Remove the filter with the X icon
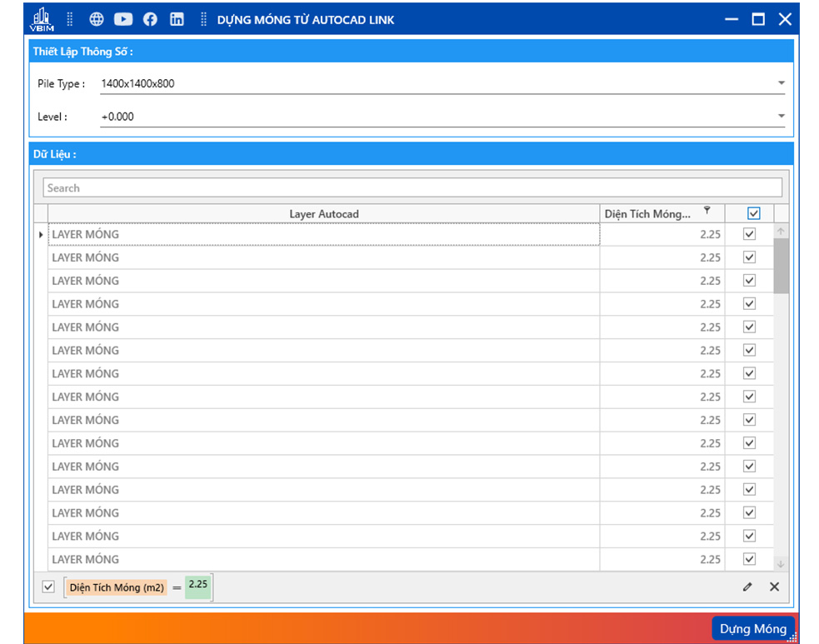 [774, 587]
